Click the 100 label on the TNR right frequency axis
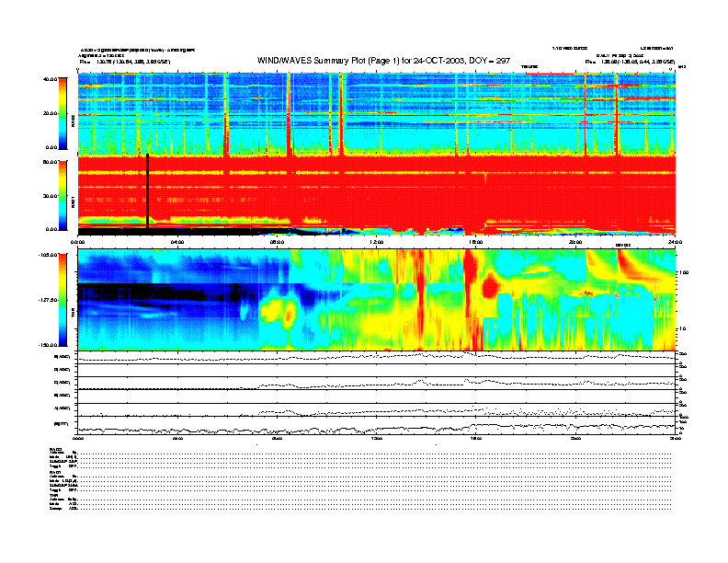This screenshot has height=563, width=728. click(684, 272)
